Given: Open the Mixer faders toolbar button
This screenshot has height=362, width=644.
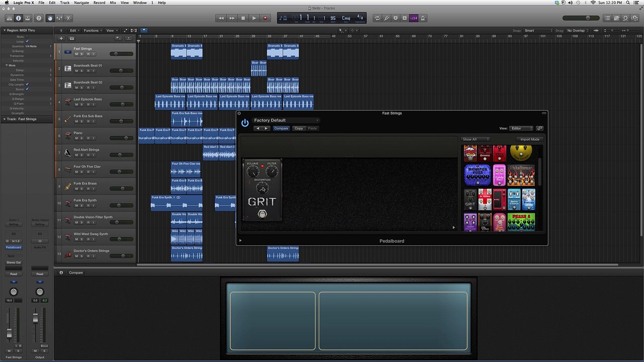Looking at the screenshot, I should coord(59,18).
